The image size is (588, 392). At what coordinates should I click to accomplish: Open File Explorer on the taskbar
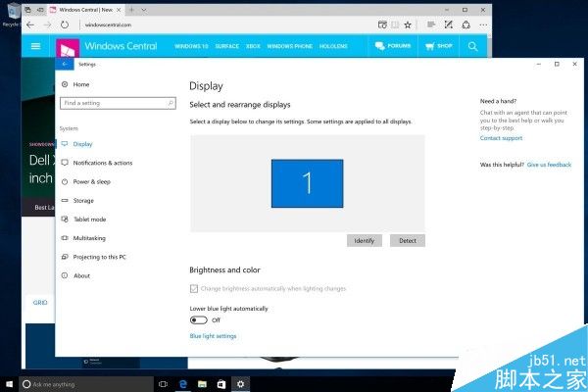[x=202, y=384]
